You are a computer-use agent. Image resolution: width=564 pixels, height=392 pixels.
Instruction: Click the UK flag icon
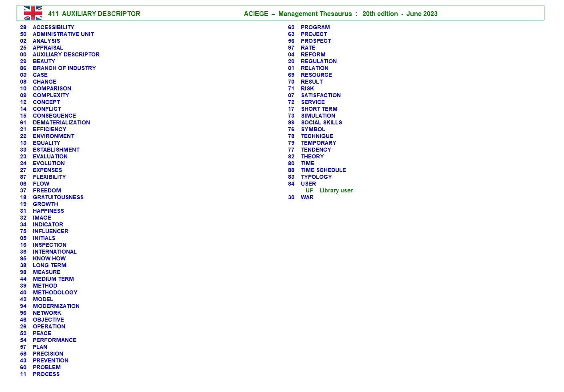pyautogui.click(x=33, y=13)
